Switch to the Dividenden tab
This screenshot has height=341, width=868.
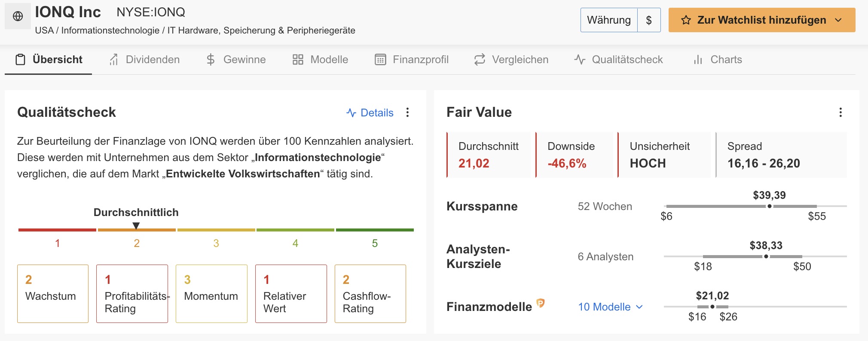(x=144, y=60)
